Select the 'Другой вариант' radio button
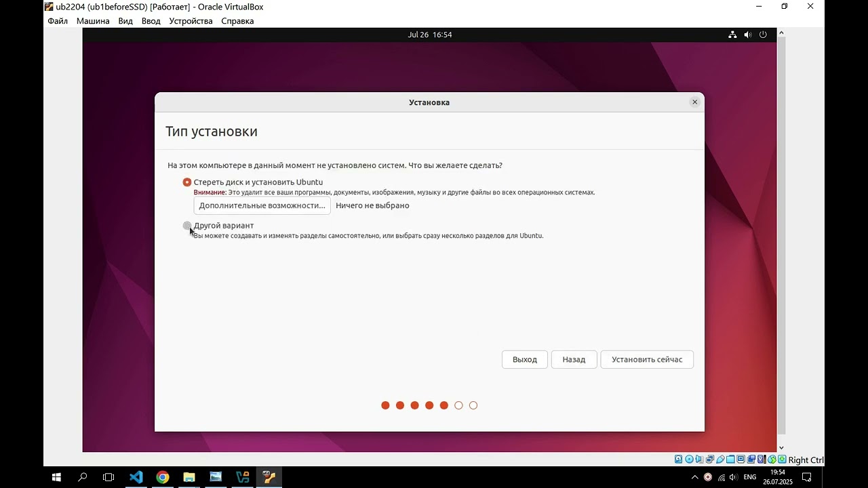The width and height of the screenshot is (868, 488). (x=187, y=226)
